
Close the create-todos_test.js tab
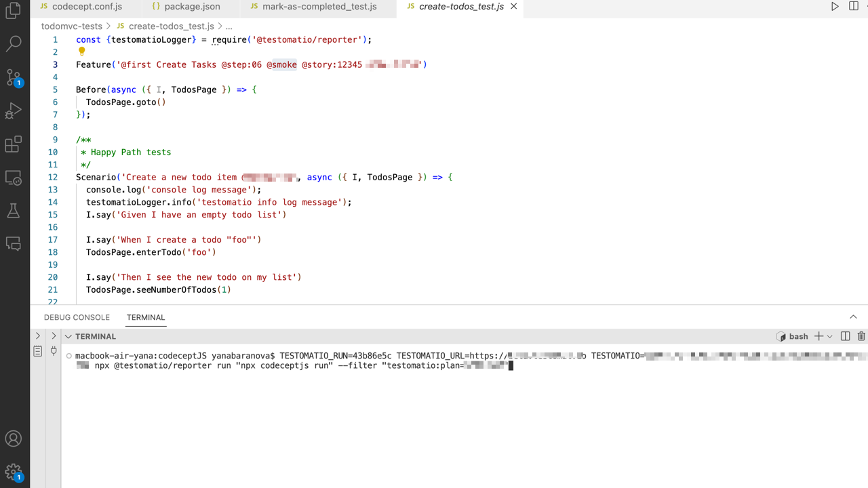[x=513, y=6]
